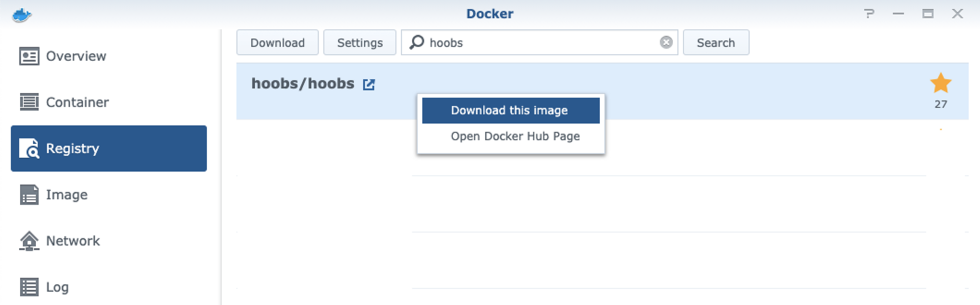Switch to the Image section
This screenshot has height=305, width=980.
109,195
